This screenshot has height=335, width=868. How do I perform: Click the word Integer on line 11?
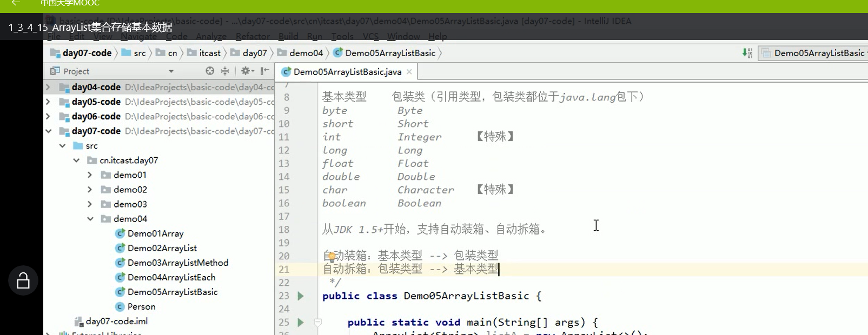click(x=420, y=137)
